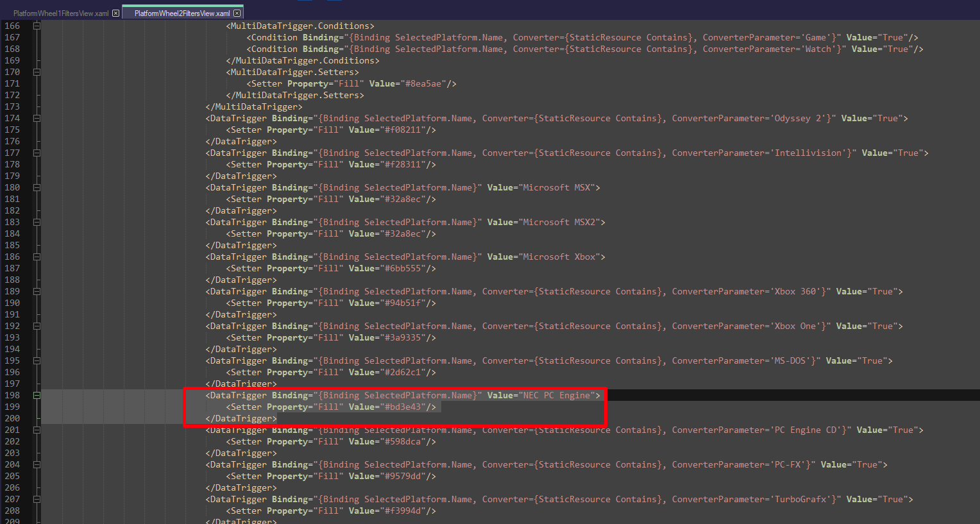The width and height of the screenshot is (980, 524).
Task: Collapse MultiDataTrigger.Setters block at line 170
Action: (37, 72)
